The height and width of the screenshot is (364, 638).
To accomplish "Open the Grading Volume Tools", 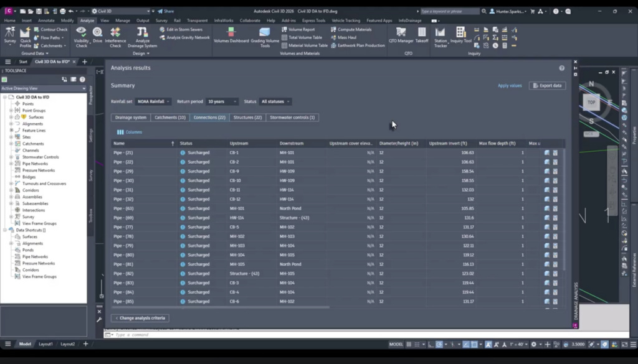I will [265, 37].
